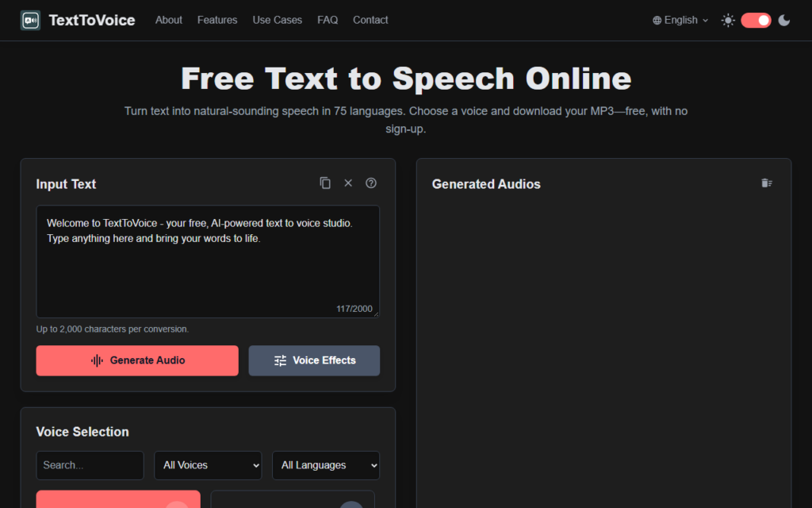Expand the English language selector
Screen dimensions: 812x508
pyautogui.click(x=680, y=20)
